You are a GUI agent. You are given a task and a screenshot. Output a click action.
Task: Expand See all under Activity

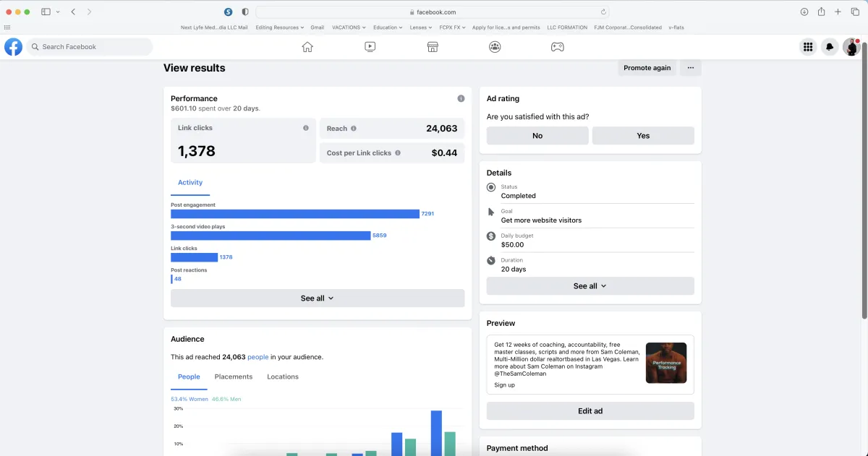click(x=318, y=298)
